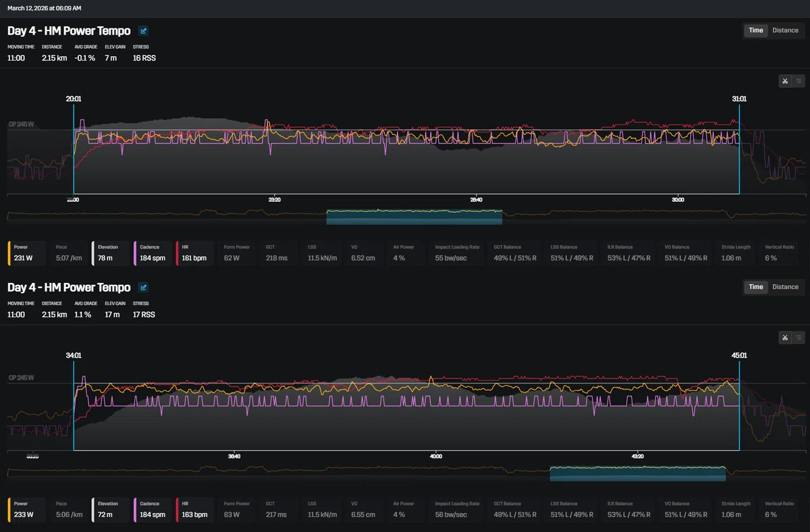The height and width of the screenshot is (532, 810).
Task: Click the -0.1 % average grade value
Action: pyautogui.click(x=85, y=59)
